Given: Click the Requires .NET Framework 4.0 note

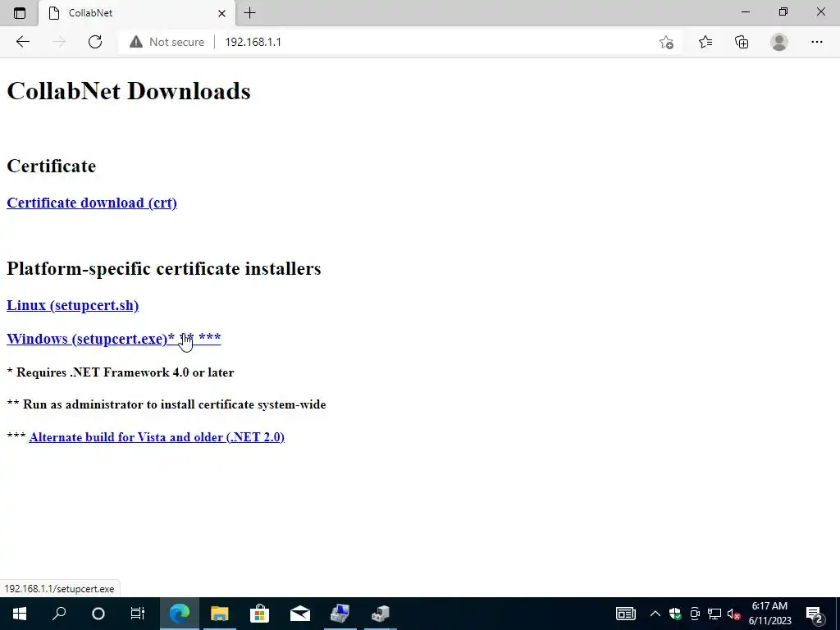Looking at the screenshot, I should click(121, 372).
